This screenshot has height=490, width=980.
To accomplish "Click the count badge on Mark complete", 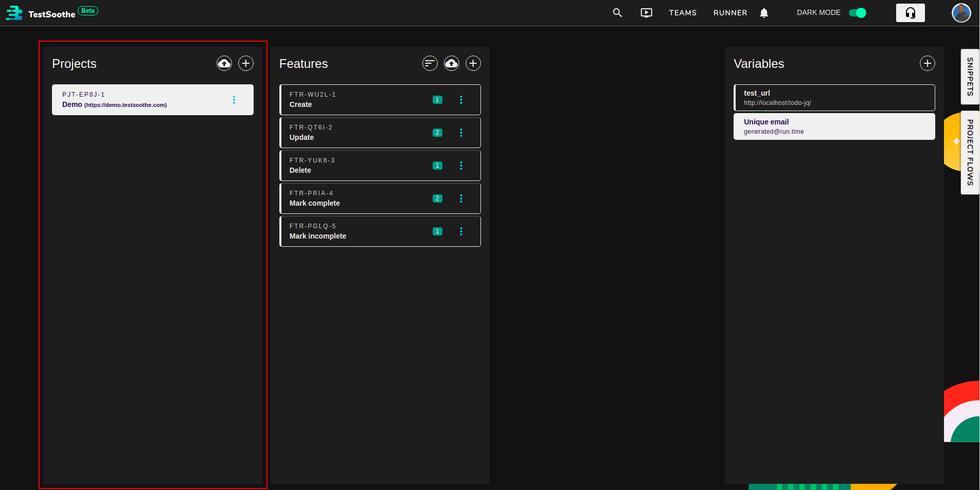I will (x=437, y=198).
